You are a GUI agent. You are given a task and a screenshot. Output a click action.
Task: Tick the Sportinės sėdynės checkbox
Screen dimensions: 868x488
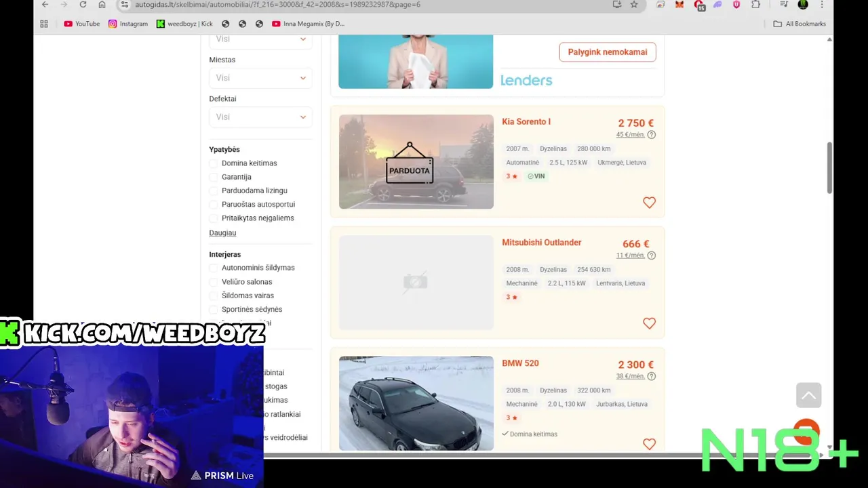point(214,310)
